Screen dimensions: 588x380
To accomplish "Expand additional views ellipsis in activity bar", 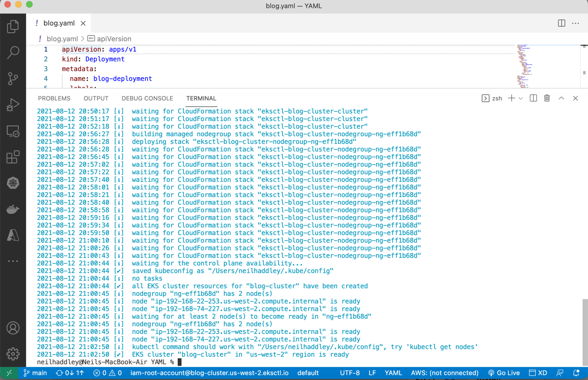I will (x=13, y=261).
